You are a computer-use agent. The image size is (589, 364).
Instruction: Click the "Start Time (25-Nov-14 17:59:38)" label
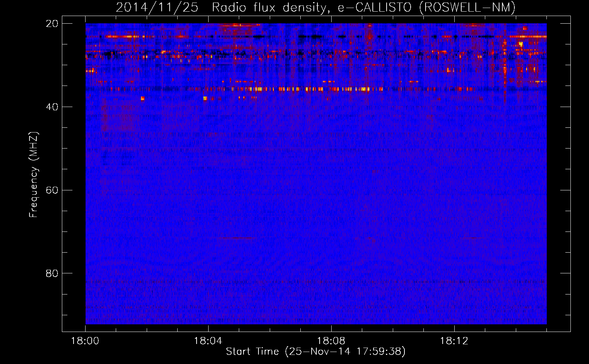316,352
